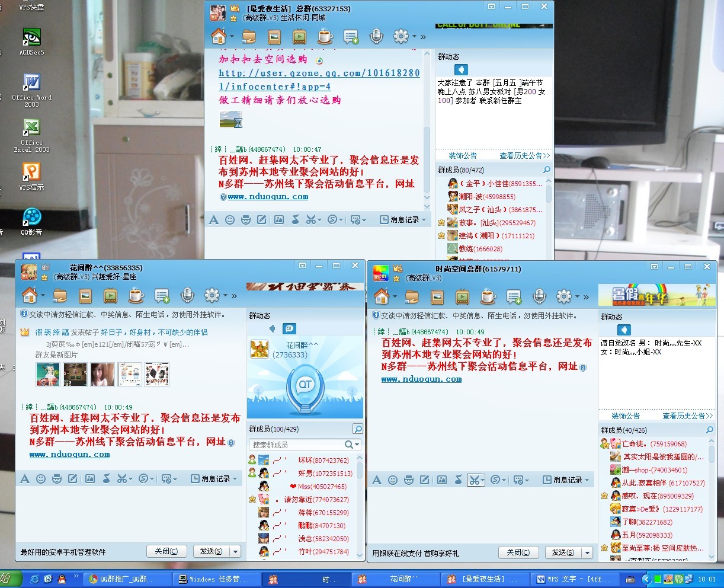
Task: Open the Internet Explorer quick launch icon
Action: point(35,579)
